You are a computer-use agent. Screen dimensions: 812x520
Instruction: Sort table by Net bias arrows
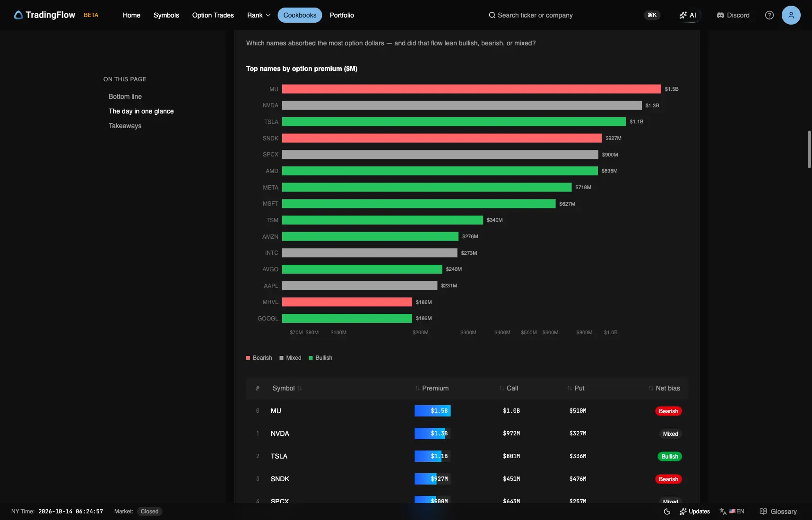(x=651, y=389)
